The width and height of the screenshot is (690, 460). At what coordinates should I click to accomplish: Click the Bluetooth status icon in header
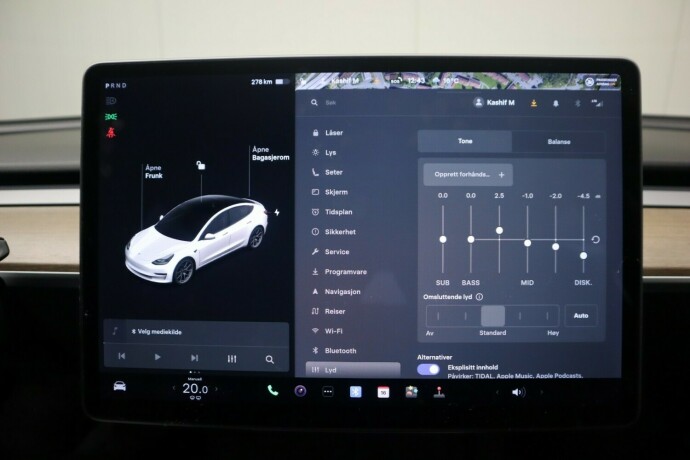tap(577, 103)
